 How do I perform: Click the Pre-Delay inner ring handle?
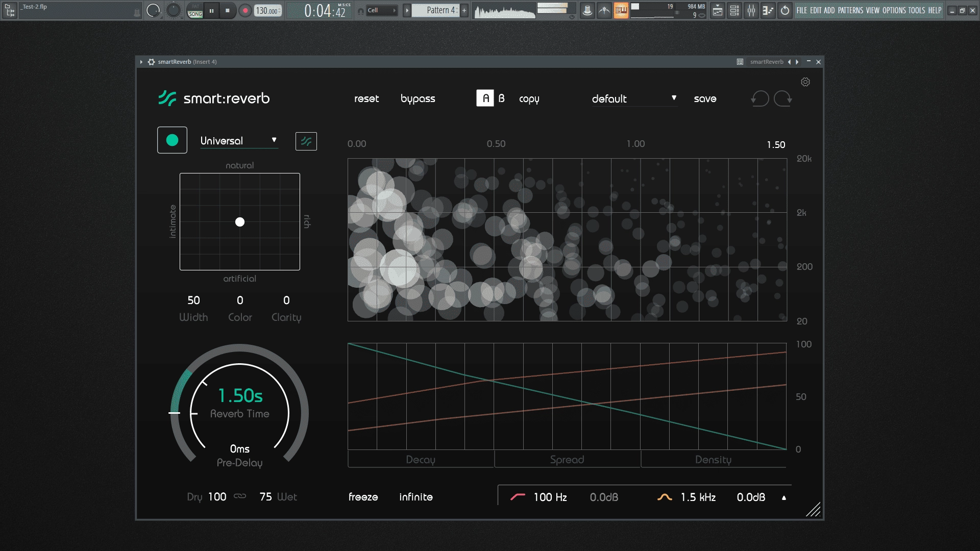(194, 413)
